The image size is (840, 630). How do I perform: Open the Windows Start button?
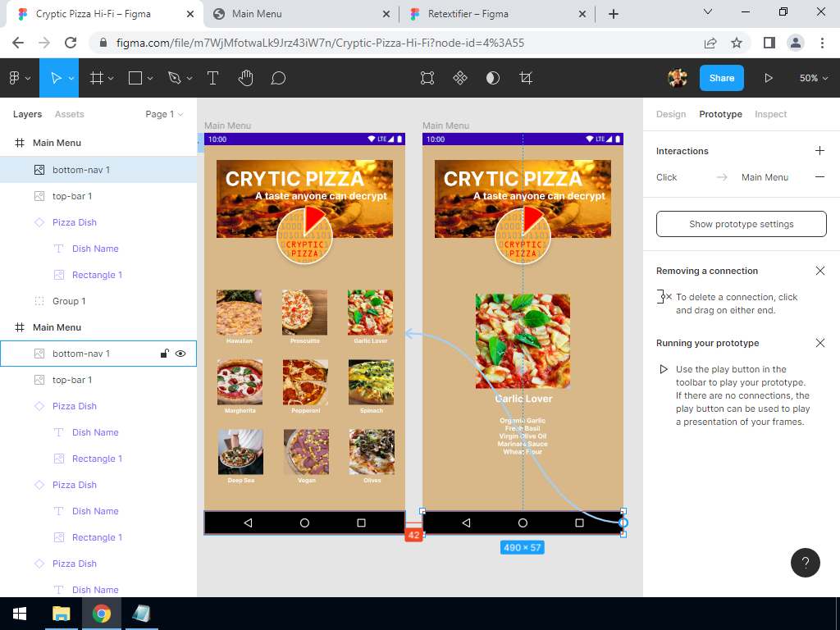20,614
